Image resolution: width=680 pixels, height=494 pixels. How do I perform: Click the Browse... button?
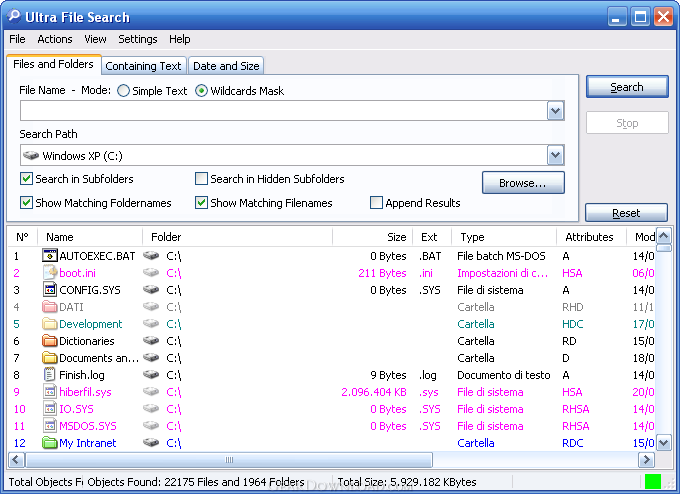[523, 183]
